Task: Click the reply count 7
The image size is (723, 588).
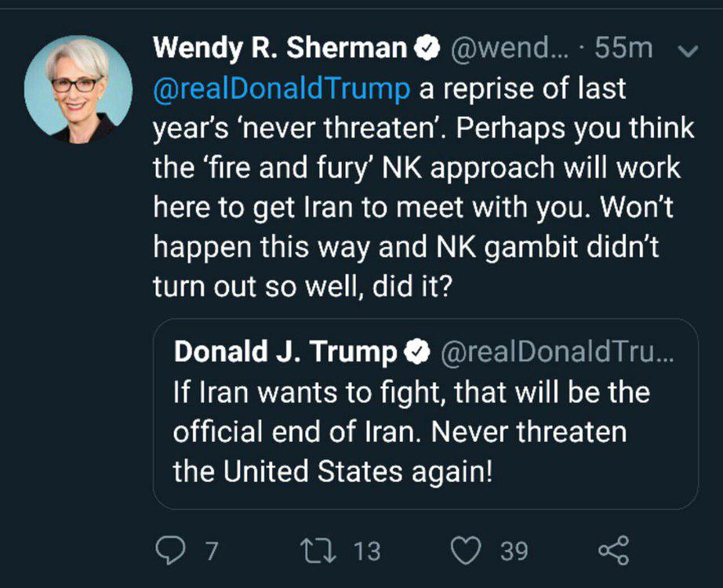Action: click(x=210, y=550)
